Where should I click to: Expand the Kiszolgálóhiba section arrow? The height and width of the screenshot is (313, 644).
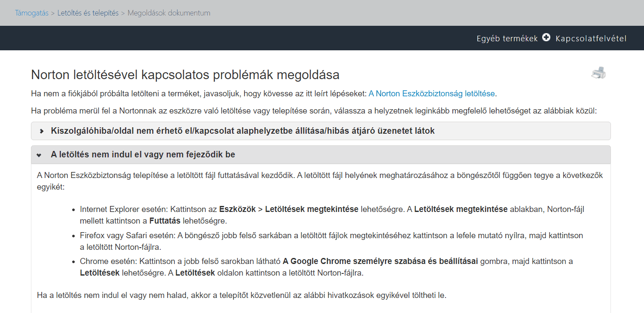pyautogui.click(x=42, y=131)
